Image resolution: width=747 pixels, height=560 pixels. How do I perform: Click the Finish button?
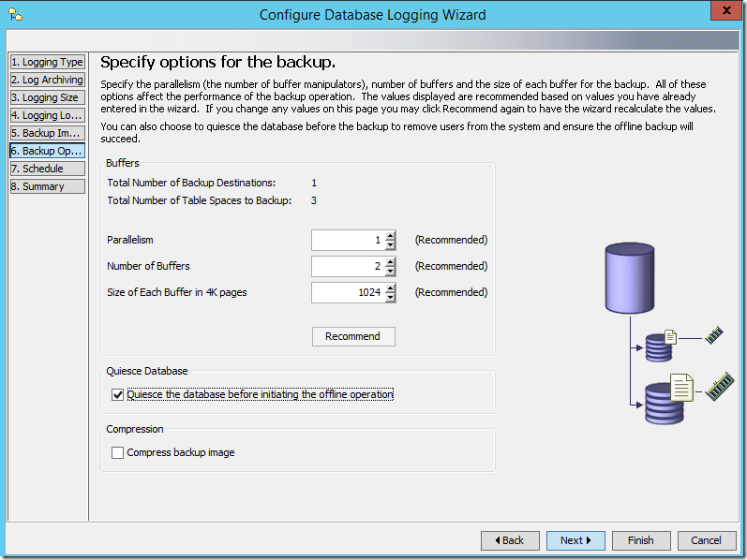click(640, 540)
